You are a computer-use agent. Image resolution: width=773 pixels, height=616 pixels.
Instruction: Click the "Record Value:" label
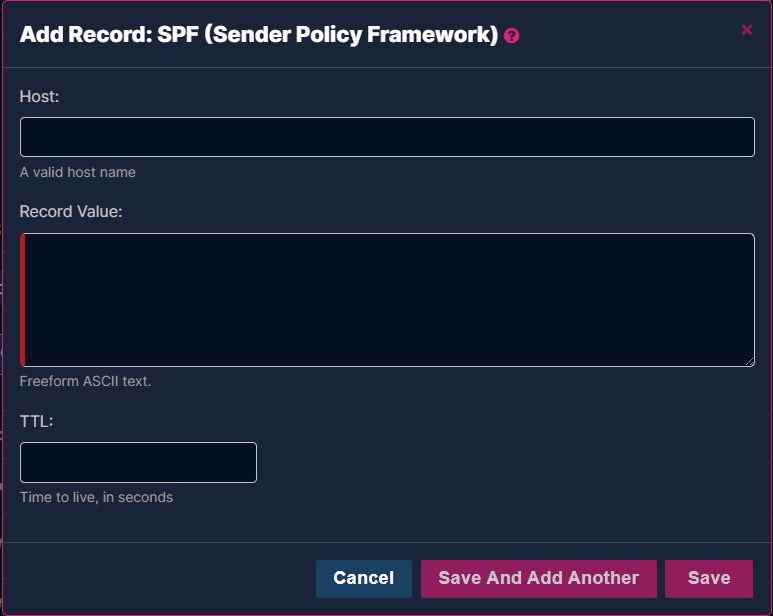(x=70, y=211)
